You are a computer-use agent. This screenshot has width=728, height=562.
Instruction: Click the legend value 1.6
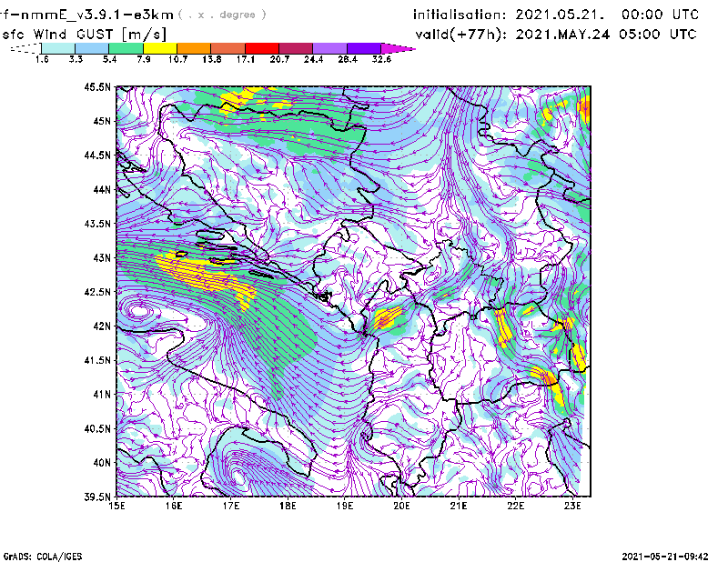(42, 59)
